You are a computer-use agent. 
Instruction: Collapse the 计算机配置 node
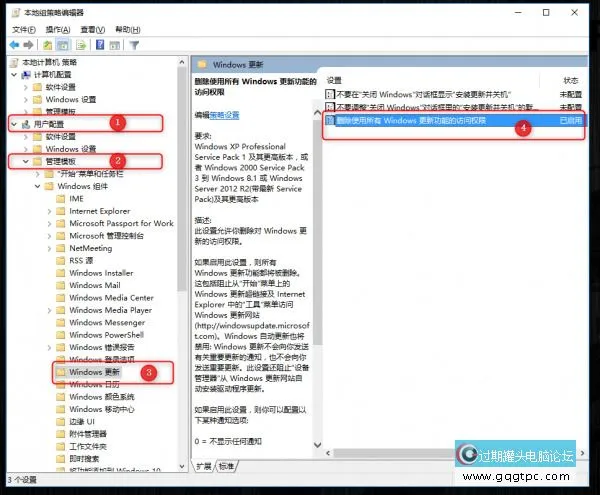pos(14,75)
